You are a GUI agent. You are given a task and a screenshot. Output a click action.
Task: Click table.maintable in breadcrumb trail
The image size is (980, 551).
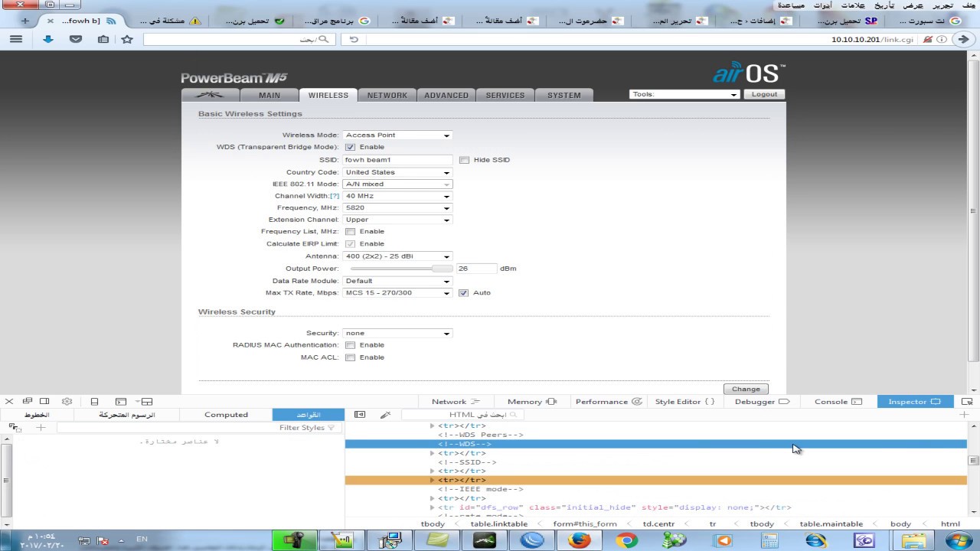pos(831,523)
